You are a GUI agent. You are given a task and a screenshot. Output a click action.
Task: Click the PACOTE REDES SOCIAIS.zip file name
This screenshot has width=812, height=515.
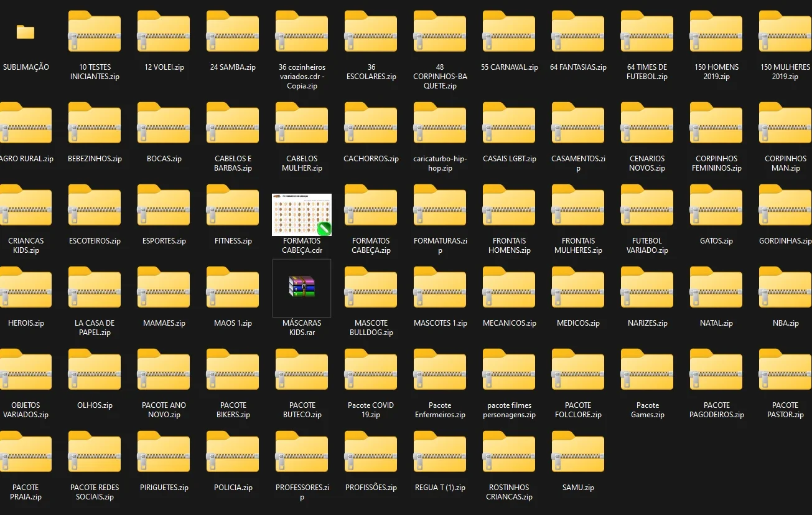(x=95, y=492)
